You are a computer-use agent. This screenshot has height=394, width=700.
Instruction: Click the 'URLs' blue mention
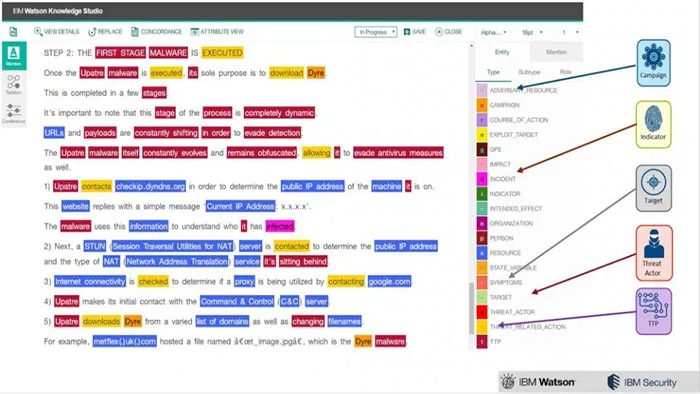pyautogui.click(x=54, y=133)
